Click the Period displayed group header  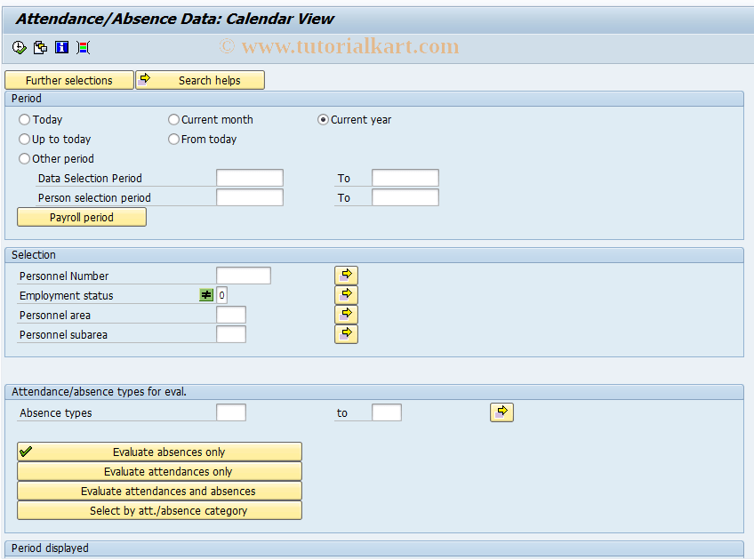pos(374,548)
